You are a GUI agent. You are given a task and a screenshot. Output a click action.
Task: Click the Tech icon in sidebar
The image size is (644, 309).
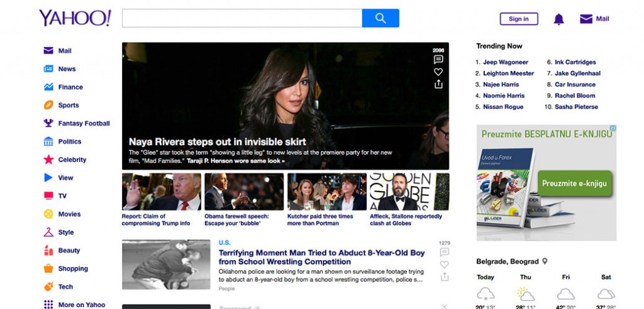(48, 286)
